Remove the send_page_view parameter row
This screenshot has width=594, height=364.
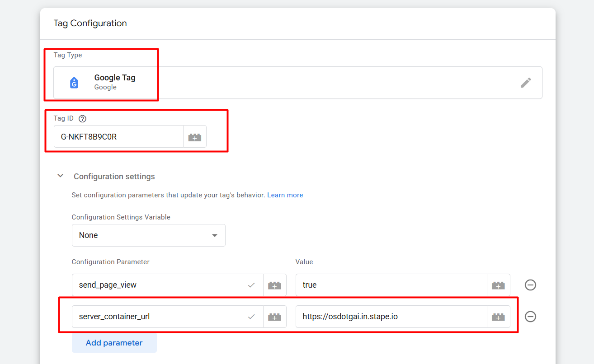(530, 285)
